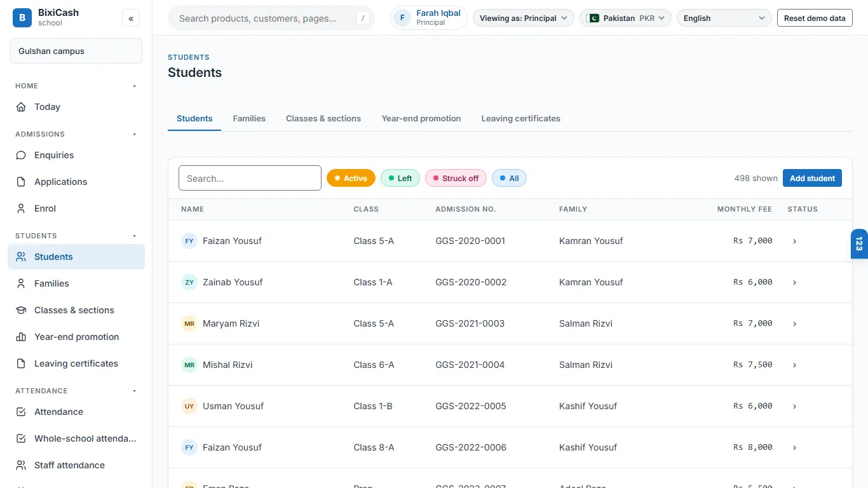Collapse the sidebar with the chevron button
Screen dimensions: 868x488
[x=131, y=18]
